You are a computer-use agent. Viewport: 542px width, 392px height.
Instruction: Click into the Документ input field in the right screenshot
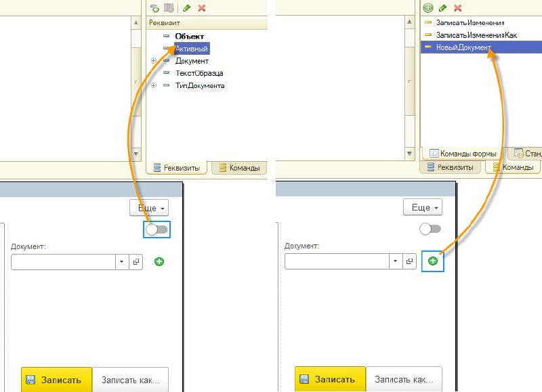(337, 261)
